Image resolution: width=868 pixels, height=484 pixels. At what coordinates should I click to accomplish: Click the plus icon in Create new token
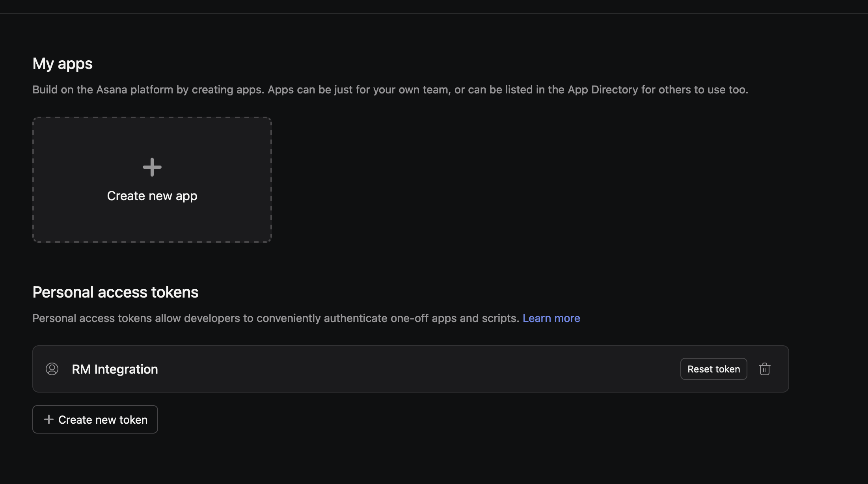coord(49,419)
